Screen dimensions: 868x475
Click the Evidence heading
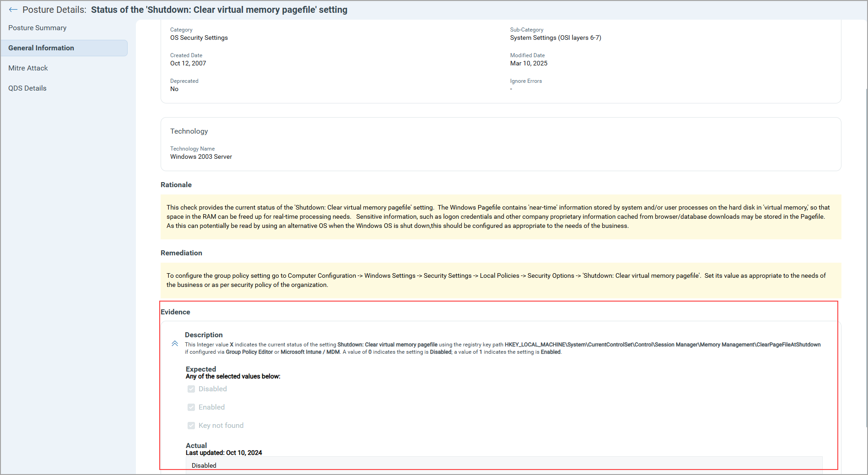175,312
